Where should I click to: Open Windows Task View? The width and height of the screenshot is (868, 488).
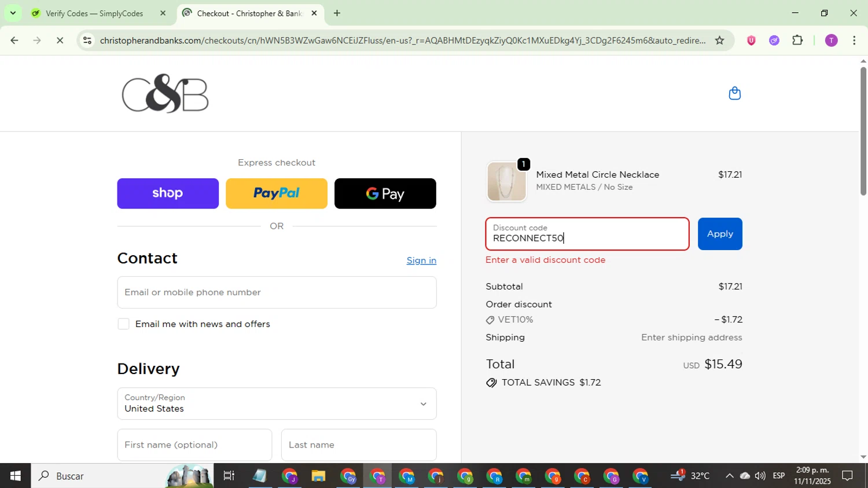(x=229, y=476)
